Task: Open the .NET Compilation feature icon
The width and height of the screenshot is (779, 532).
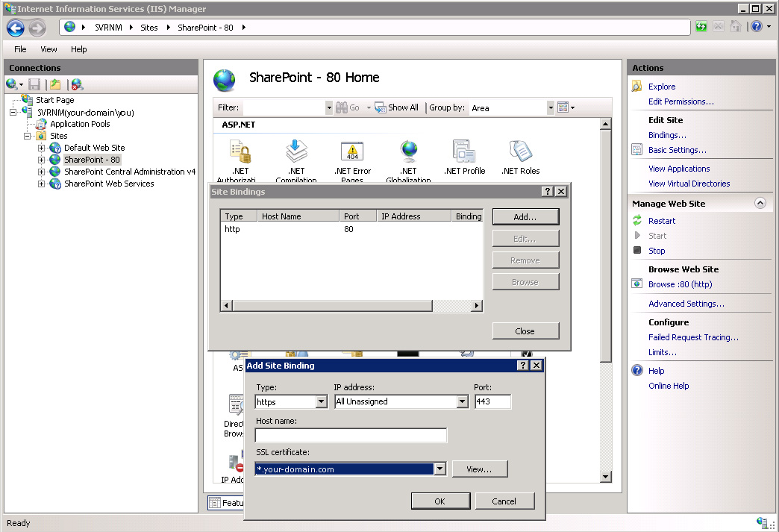Action: coord(296,151)
